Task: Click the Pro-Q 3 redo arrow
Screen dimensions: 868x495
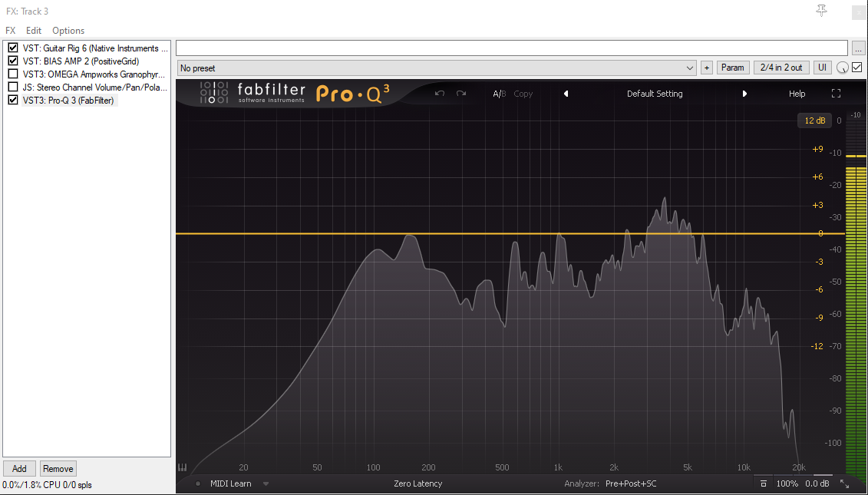Action: (461, 94)
